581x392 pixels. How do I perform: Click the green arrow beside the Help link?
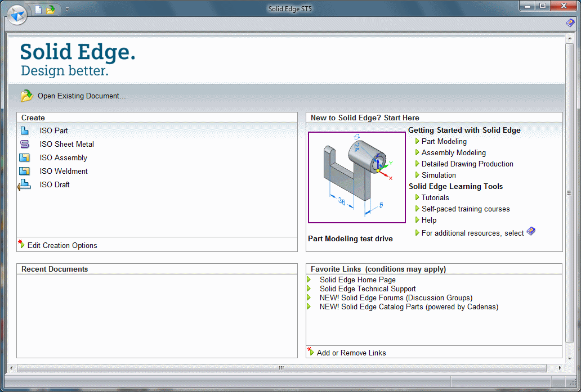click(x=417, y=219)
